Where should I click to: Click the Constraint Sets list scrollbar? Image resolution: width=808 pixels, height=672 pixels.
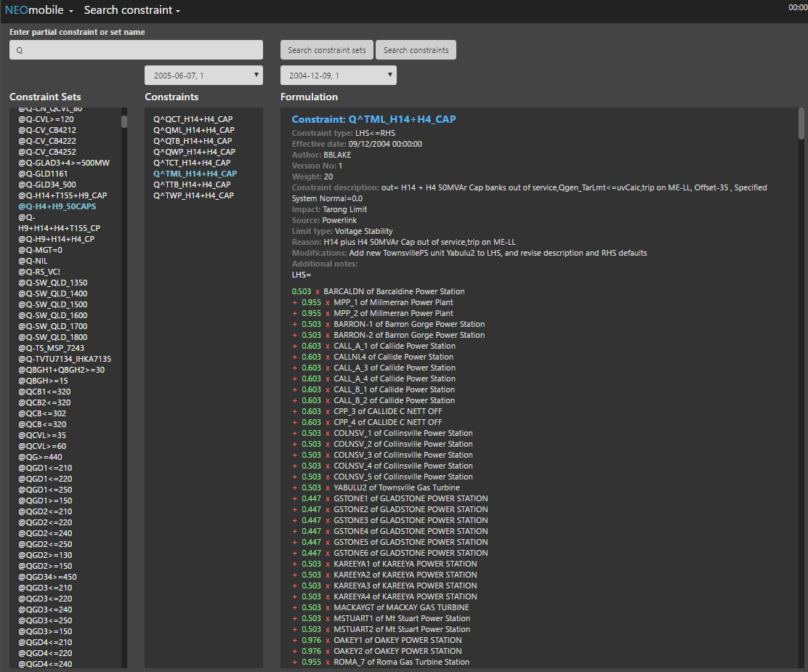pyautogui.click(x=124, y=121)
